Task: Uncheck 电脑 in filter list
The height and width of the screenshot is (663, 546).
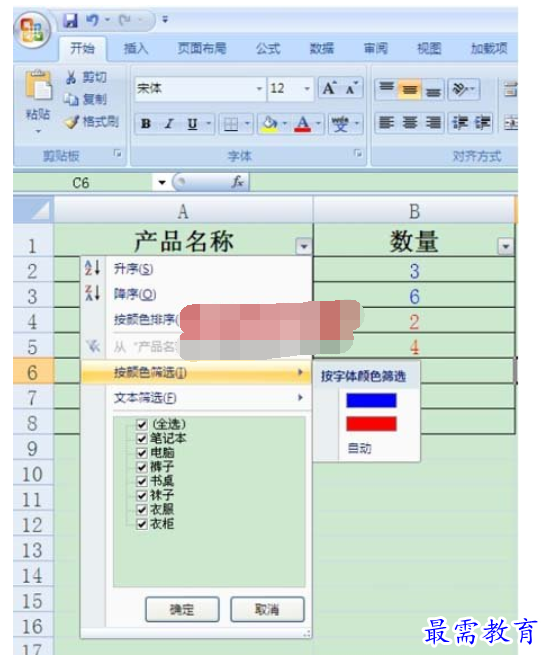Action: (x=142, y=453)
